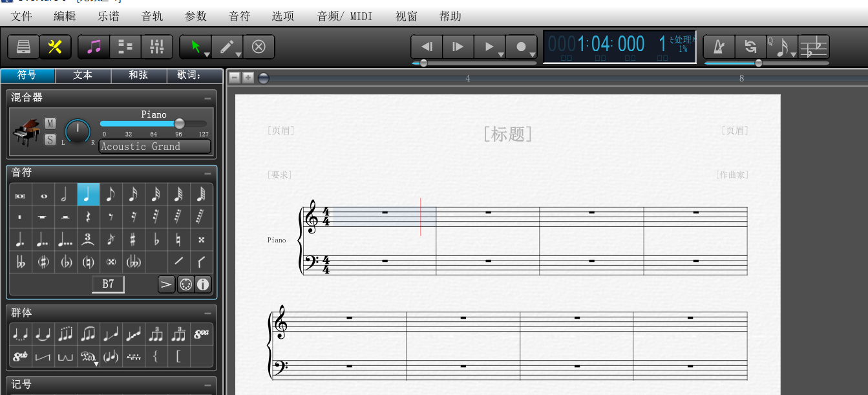
Task: Select the natural accidental
Action: [x=179, y=240]
